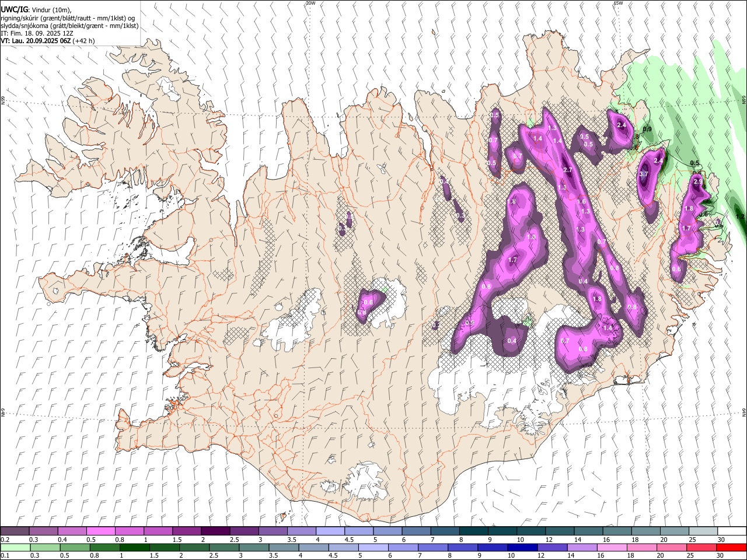Pick the dark teal 8–9 snow legend swatch
The width and height of the screenshot is (747, 560).
[473, 531]
